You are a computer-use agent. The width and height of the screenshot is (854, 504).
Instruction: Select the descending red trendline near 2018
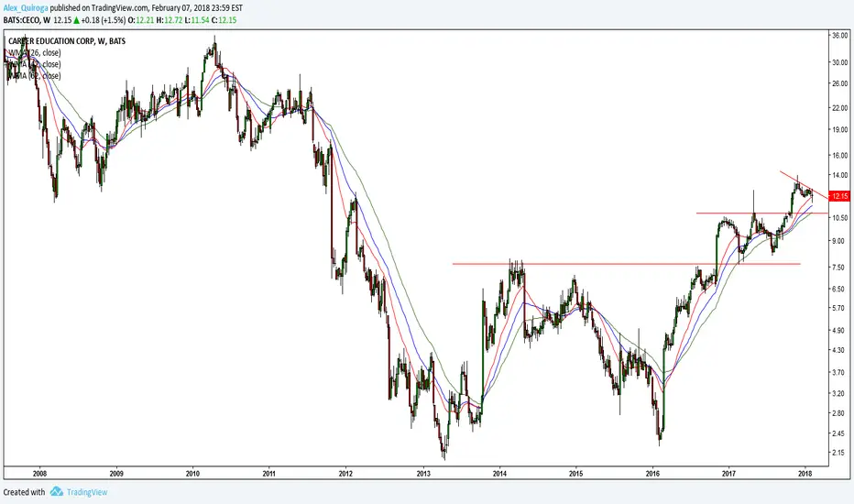pyautogui.click(x=804, y=186)
